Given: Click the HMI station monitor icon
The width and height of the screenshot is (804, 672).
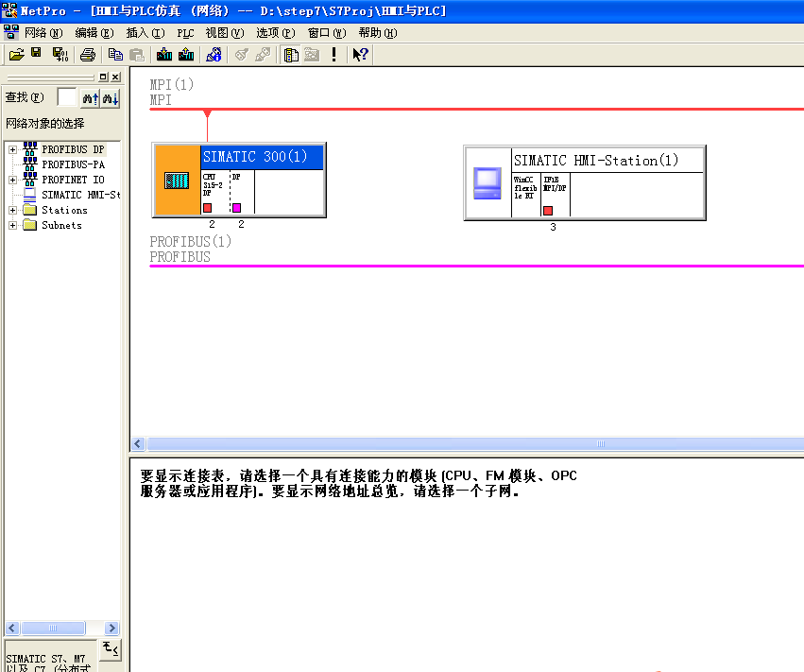Looking at the screenshot, I should (x=488, y=183).
